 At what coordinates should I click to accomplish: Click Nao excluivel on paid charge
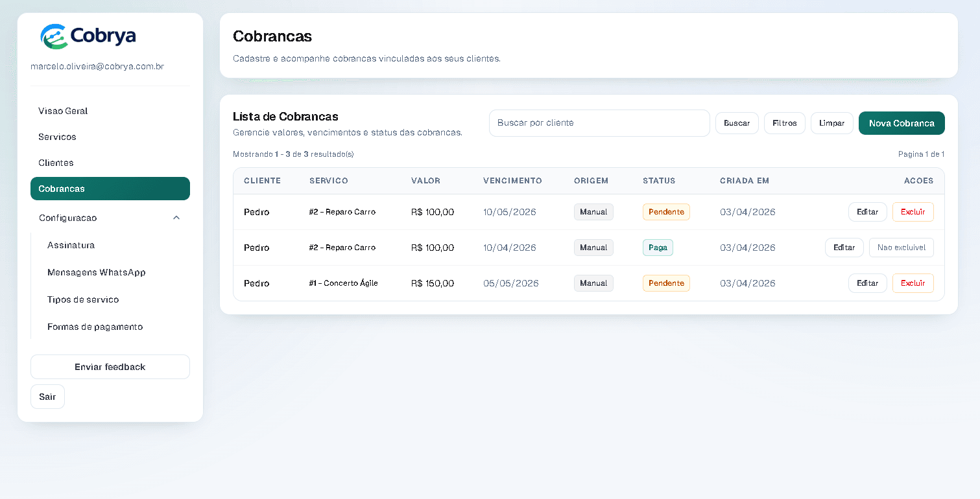point(902,248)
